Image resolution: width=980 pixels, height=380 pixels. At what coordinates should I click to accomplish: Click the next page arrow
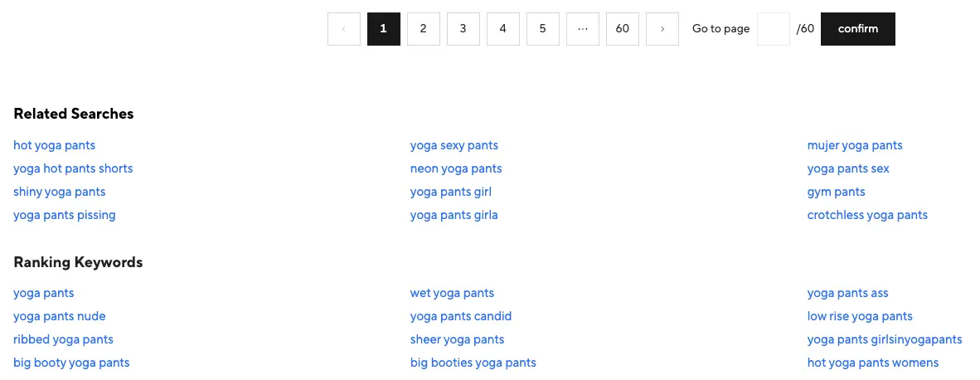[x=662, y=29]
